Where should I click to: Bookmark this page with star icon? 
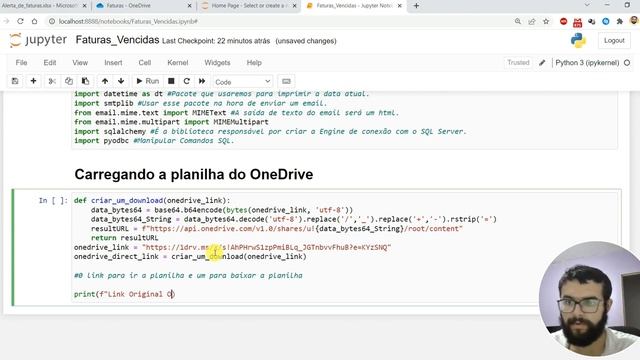point(546,21)
